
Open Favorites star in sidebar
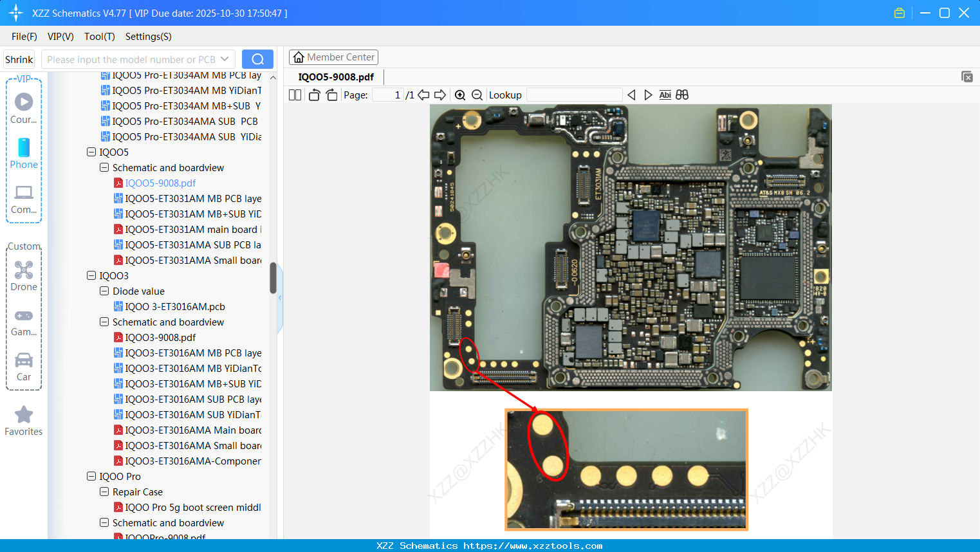pos(24,421)
